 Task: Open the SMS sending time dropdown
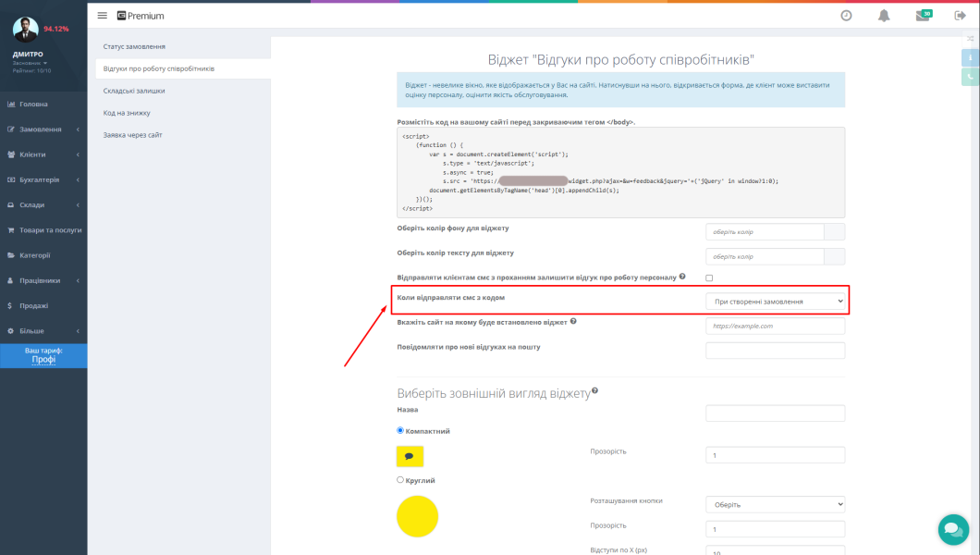(x=775, y=301)
